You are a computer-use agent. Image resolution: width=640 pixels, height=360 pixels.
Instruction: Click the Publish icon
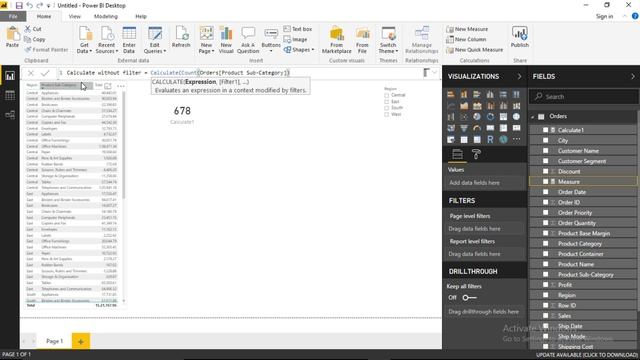(x=520, y=34)
